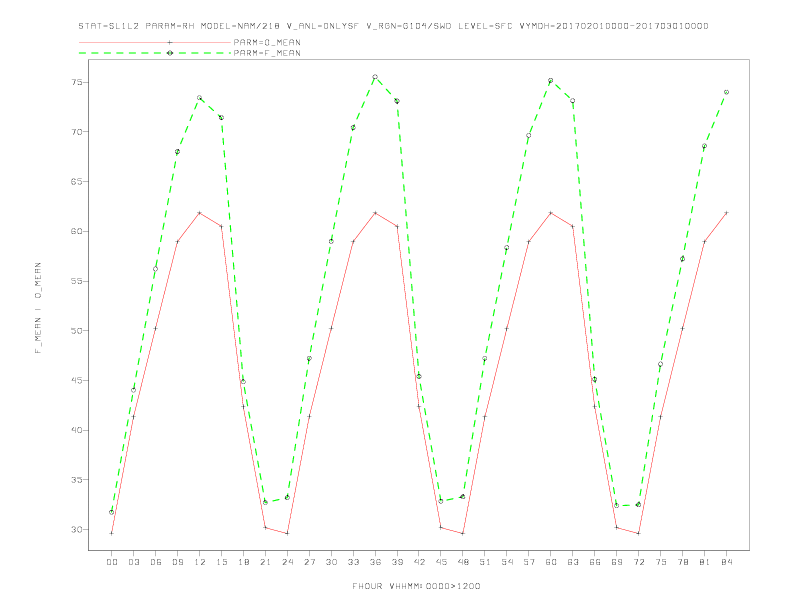Click LEVEL=SFC in the chart title
This screenshot has height=612, width=792.
click(x=485, y=26)
